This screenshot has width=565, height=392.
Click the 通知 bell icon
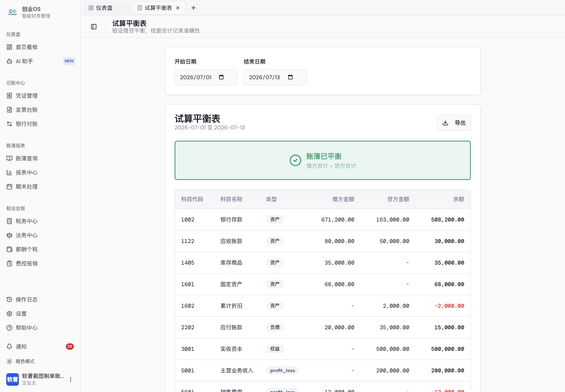coord(9,347)
